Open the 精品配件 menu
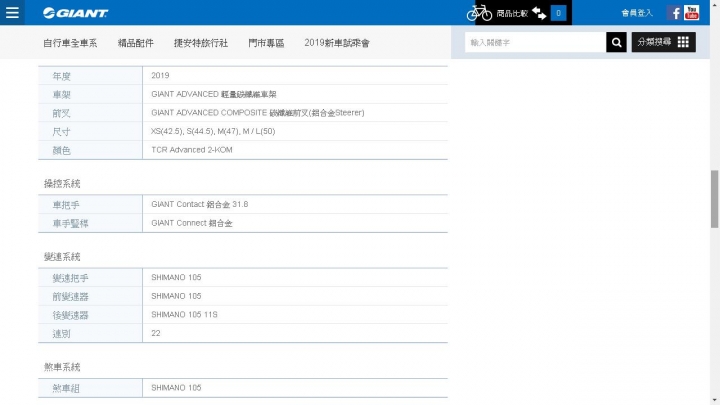The height and width of the screenshot is (405, 720). [x=135, y=43]
